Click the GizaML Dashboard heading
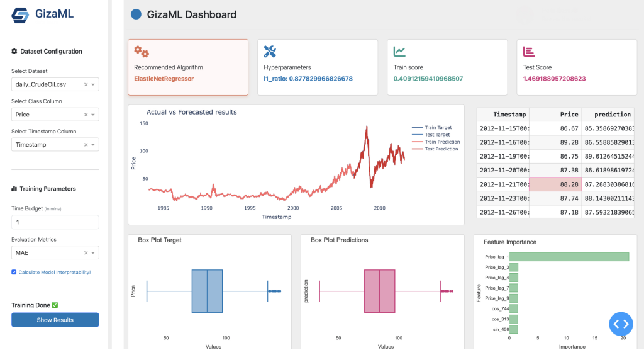 tap(191, 14)
